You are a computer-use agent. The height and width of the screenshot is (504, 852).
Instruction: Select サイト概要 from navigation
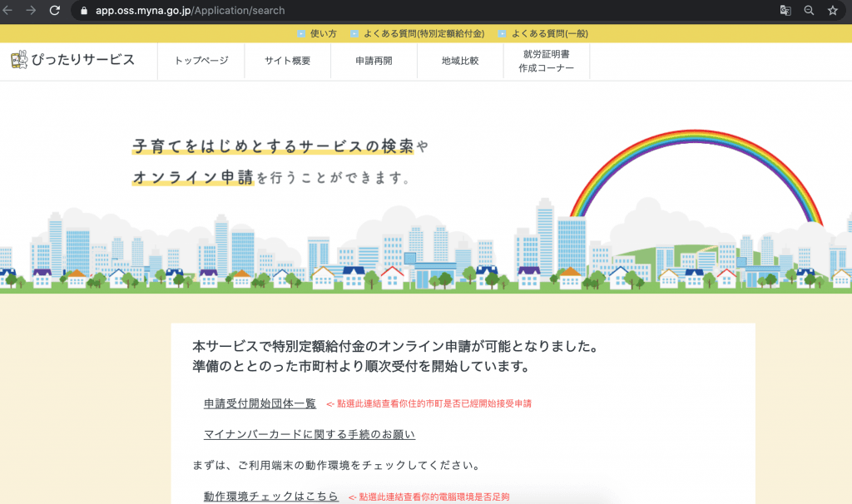287,61
